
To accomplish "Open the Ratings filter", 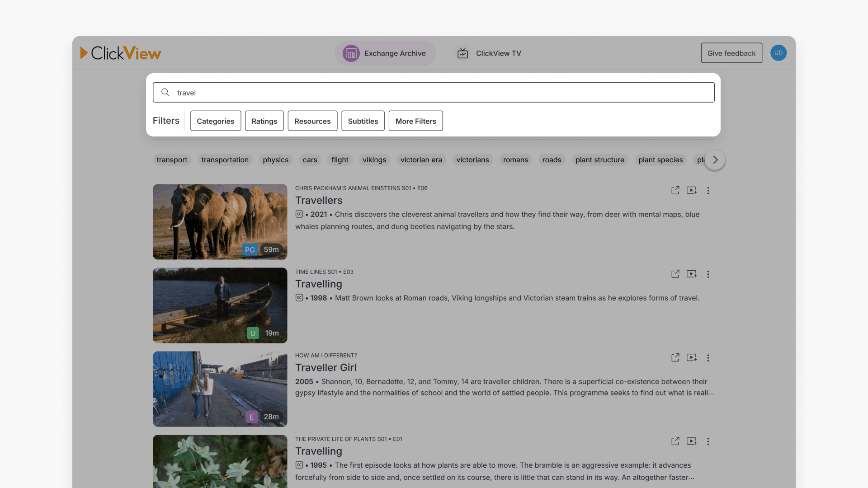I will [x=264, y=121].
